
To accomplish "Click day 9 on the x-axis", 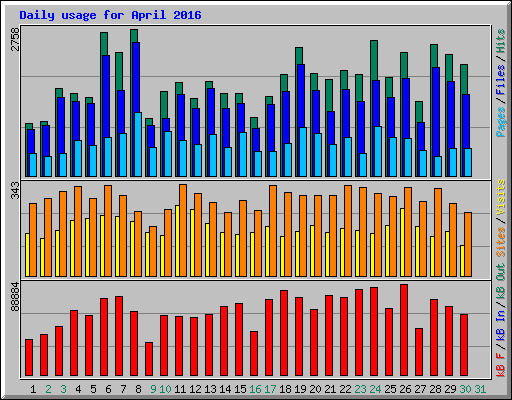I will pyautogui.click(x=153, y=389).
